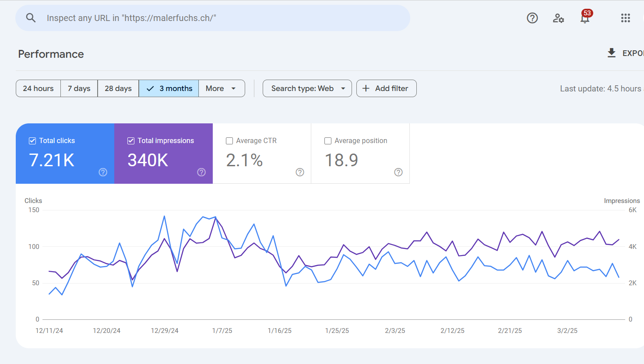Uncheck the Total clicks checkbox

(x=32, y=141)
